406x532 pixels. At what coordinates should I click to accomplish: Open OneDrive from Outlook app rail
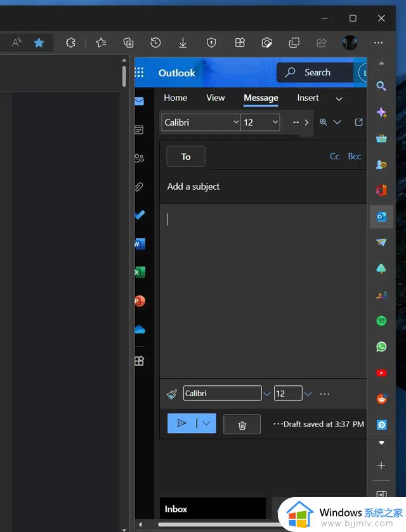coord(140,329)
